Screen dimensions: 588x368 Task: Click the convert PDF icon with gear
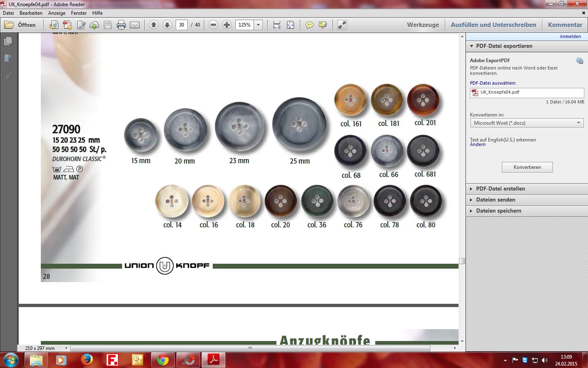(x=67, y=25)
